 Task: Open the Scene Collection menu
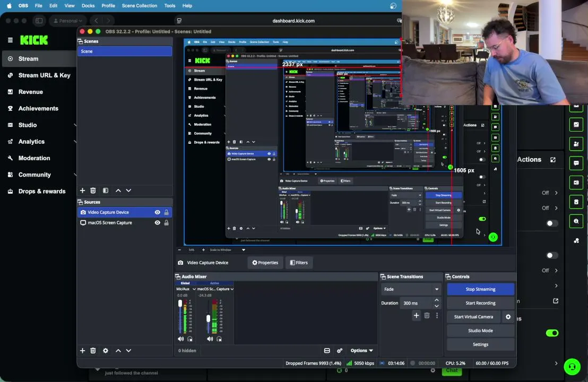click(140, 6)
